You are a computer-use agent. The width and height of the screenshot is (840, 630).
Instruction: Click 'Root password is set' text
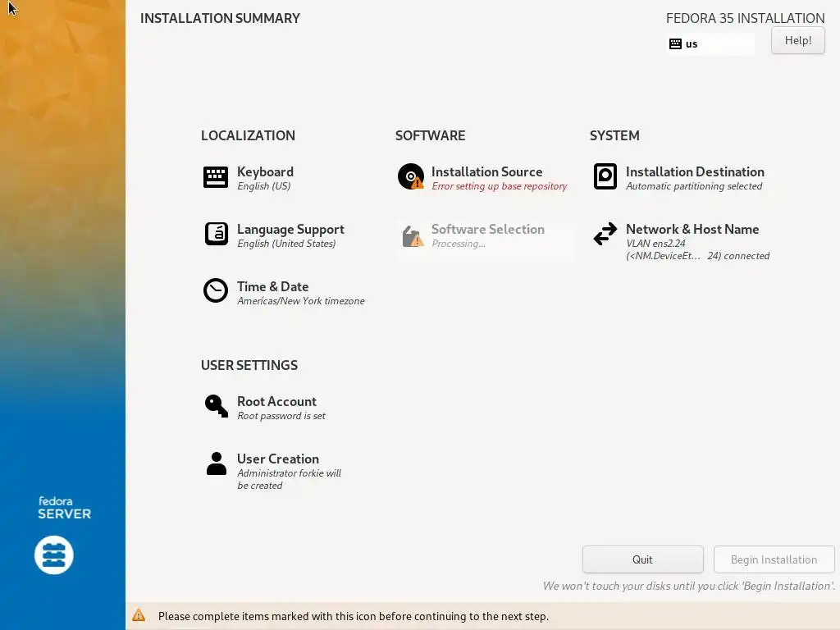tap(281, 416)
